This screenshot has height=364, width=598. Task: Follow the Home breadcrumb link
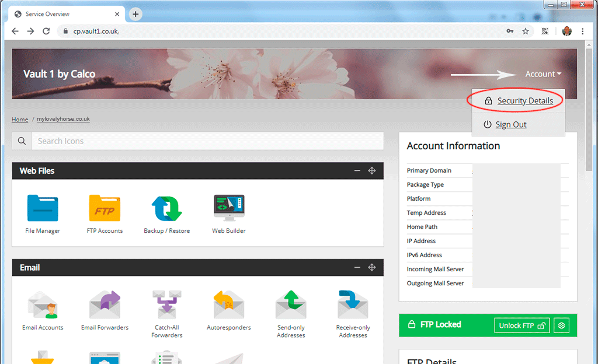point(20,119)
